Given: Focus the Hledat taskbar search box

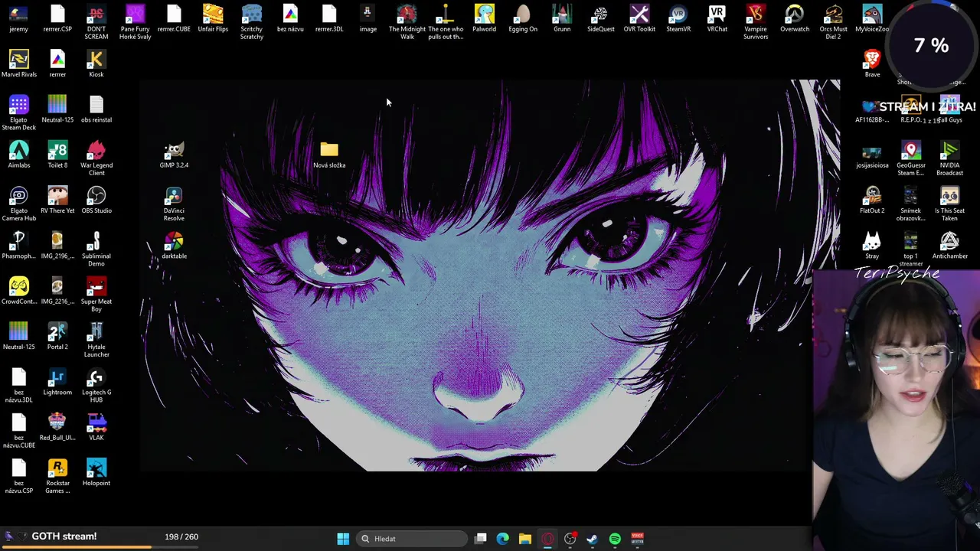Looking at the screenshot, I should pos(413,539).
